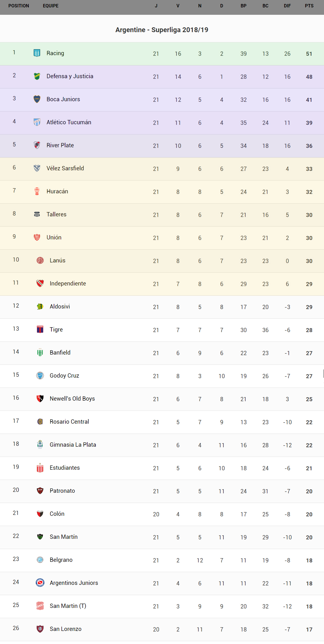The width and height of the screenshot is (324, 644).
Task: Click the Independiente crest icon
Action: pyautogui.click(x=40, y=283)
